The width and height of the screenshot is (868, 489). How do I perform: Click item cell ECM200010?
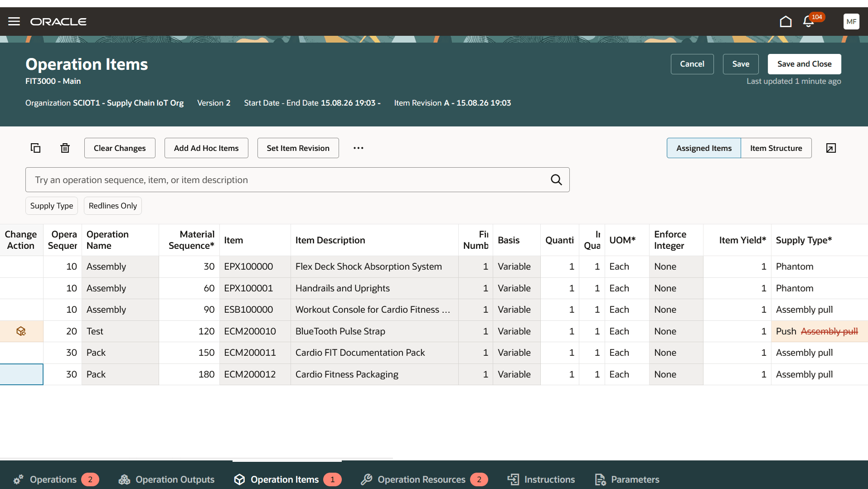tap(255, 331)
